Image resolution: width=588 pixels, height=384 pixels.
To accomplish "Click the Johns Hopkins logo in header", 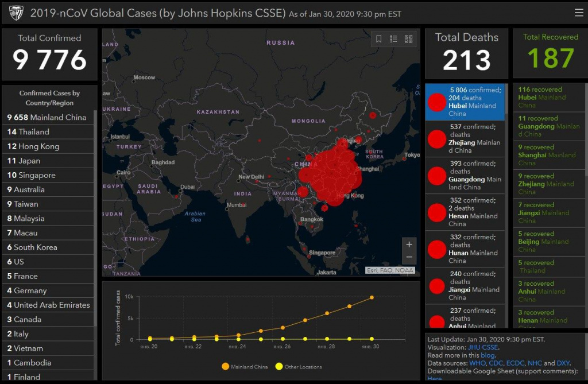I will (16, 13).
